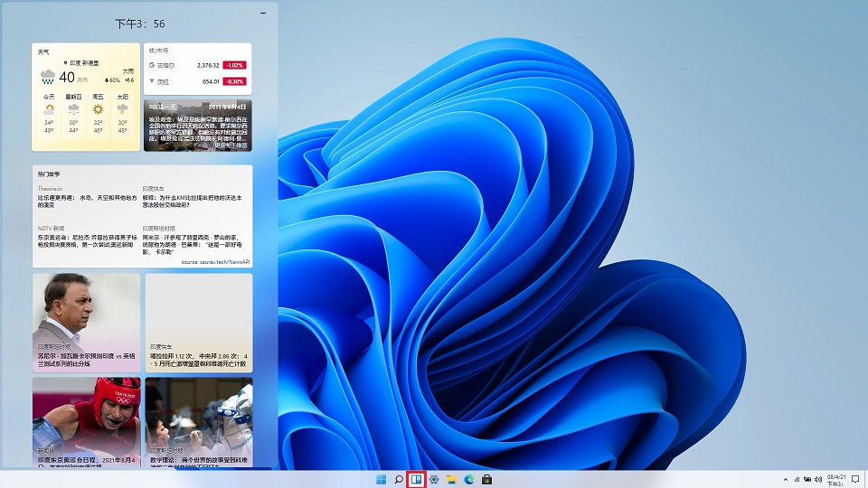The width and height of the screenshot is (868, 488).
Task: Open the swab testing news card
Action: pos(199,422)
